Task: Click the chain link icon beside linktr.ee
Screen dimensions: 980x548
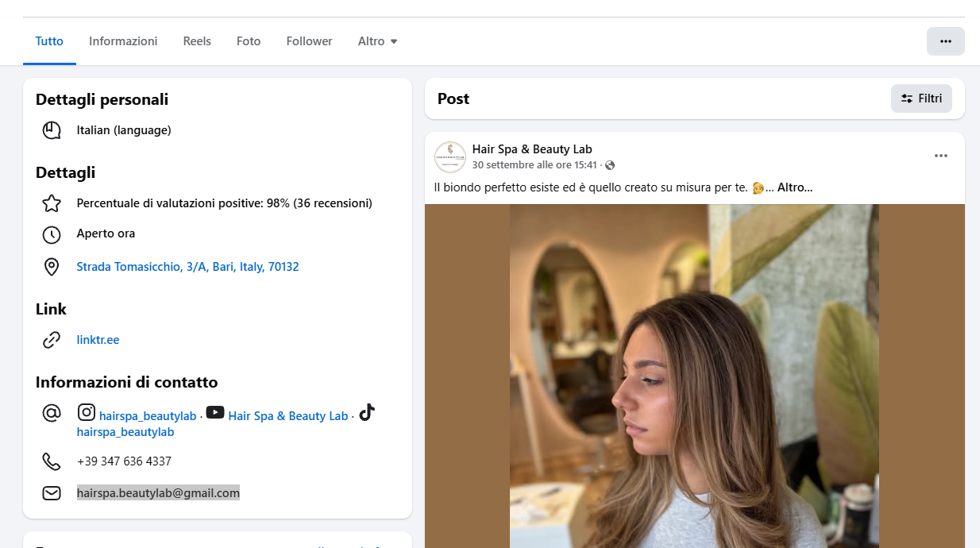Action: click(52, 340)
